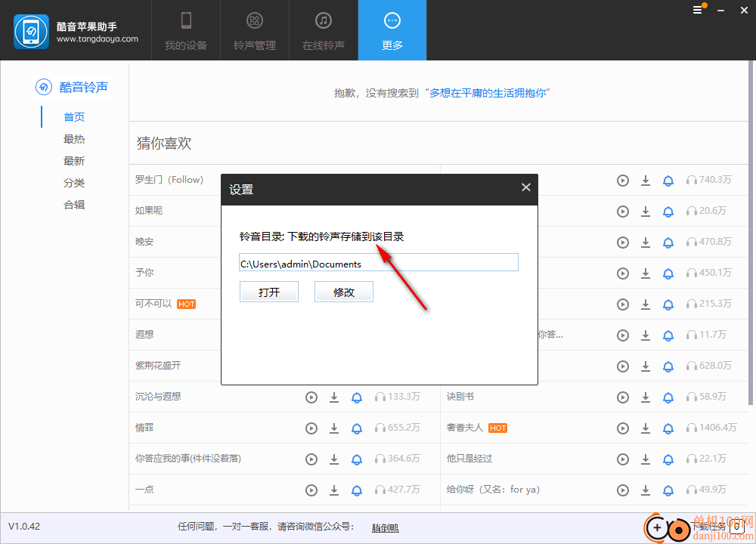Image resolution: width=756 pixels, height=544 pixels.
Task: Download 他只是经过 ringtone
Action: [x=646, y=459]
